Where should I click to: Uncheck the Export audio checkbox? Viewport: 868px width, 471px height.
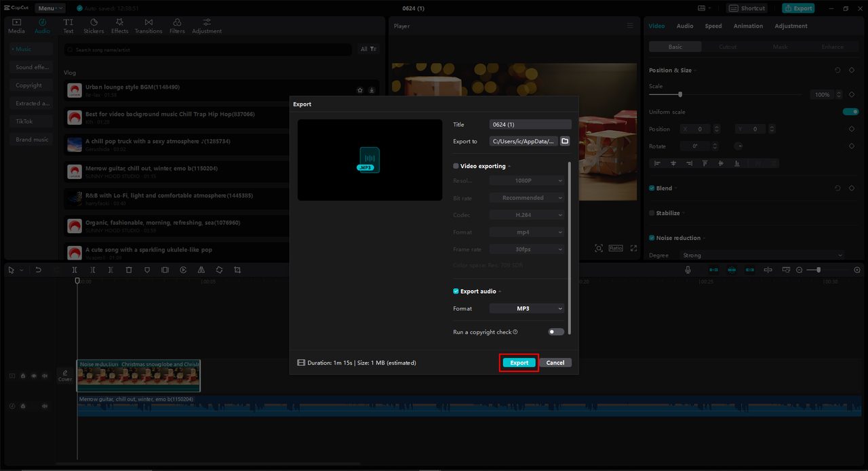click(x=456, y=291)
